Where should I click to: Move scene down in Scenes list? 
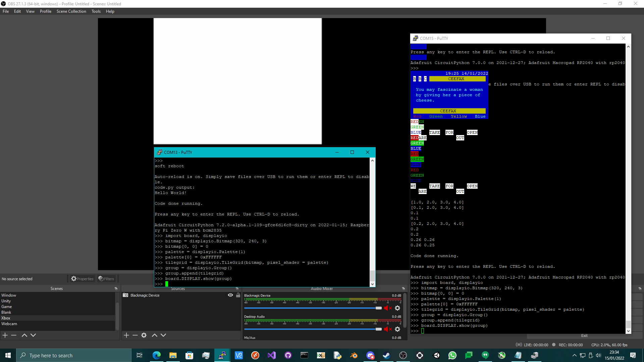[33, 335]
